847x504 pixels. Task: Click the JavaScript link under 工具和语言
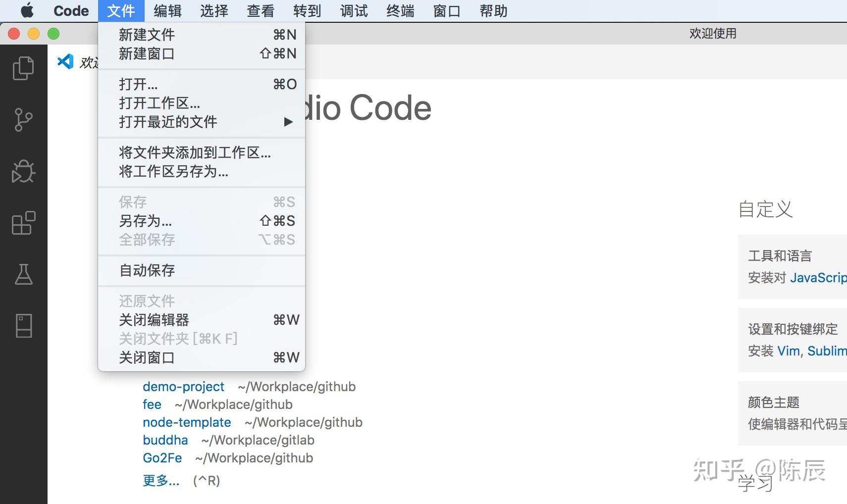point(818,278)
